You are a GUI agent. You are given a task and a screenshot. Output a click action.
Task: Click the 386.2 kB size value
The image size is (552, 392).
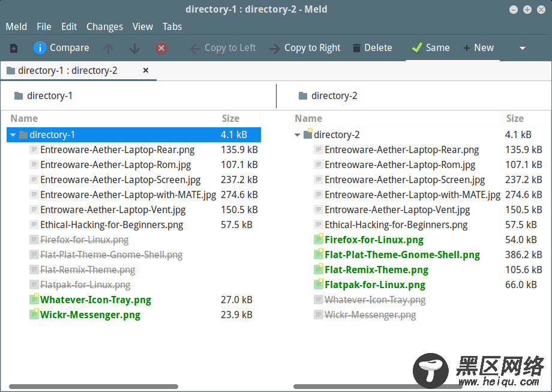tap(523, 255)
